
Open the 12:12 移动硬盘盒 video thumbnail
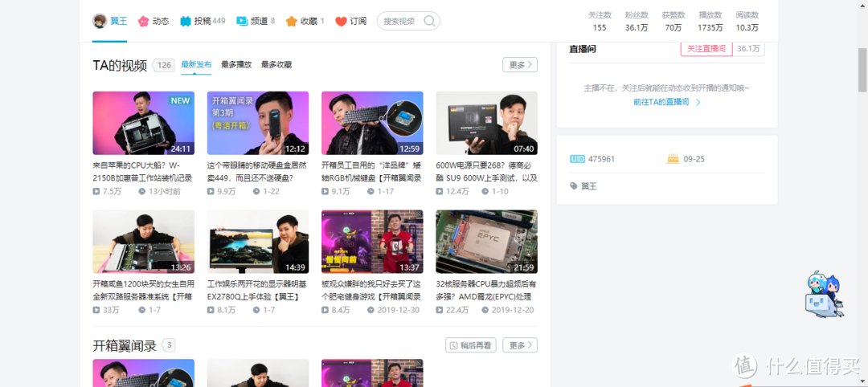pos(258,123)
